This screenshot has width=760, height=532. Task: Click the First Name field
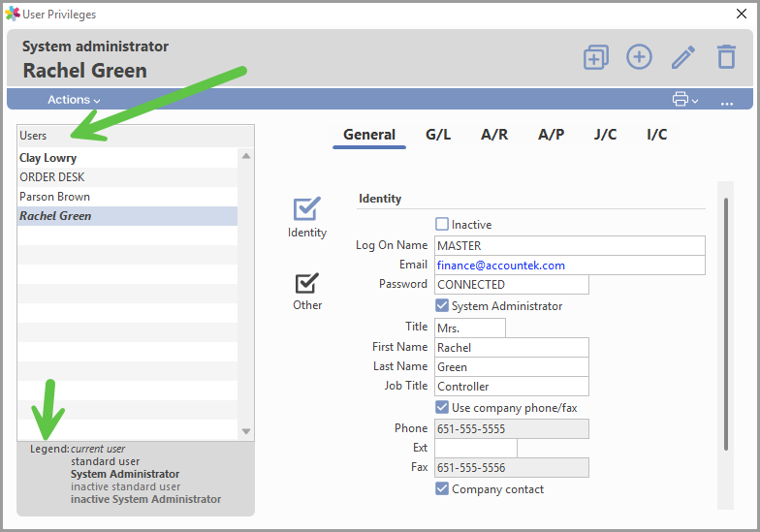[512, 347]
